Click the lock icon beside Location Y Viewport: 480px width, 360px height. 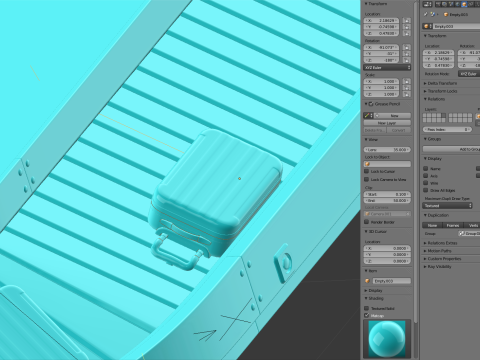pos(406,27)
